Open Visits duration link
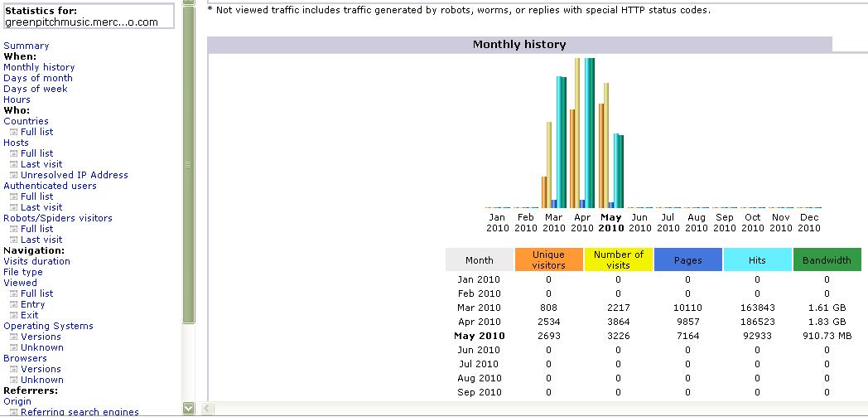 click(x=36, y=261)
